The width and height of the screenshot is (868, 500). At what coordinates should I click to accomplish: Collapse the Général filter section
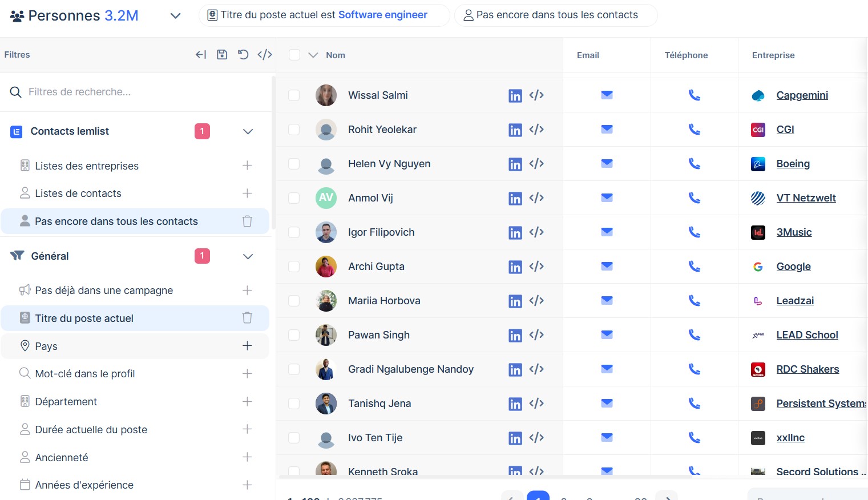click(248, 256)
